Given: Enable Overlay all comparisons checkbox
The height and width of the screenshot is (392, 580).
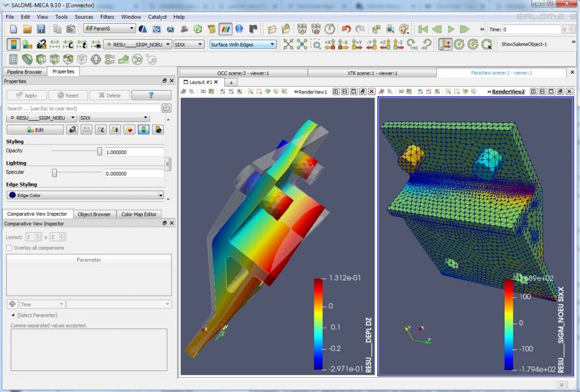Looking at the screenshot, I should [x=9, y=248].
